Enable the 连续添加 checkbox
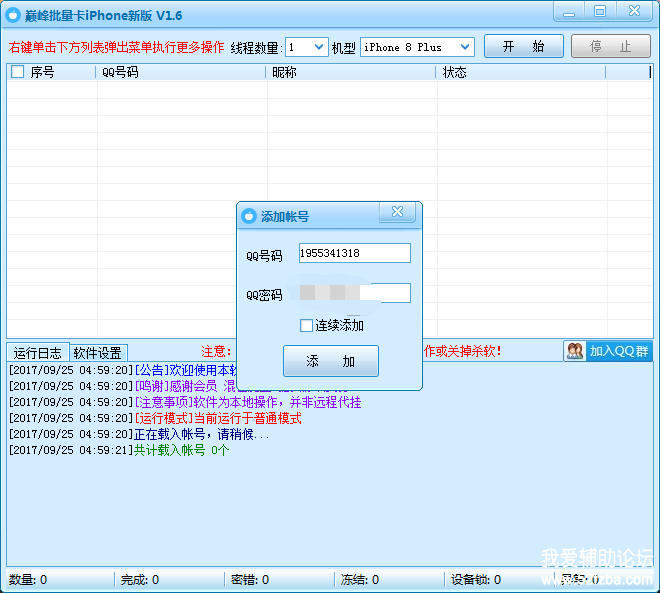The image size is (660, 593). pyautogui.click(x=306, y=325)
